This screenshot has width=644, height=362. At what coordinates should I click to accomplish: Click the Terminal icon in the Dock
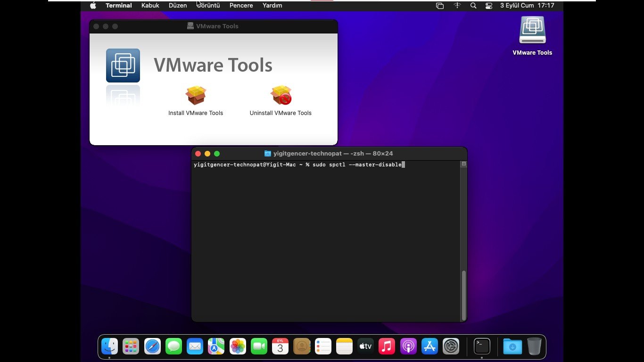coord(482,346)
